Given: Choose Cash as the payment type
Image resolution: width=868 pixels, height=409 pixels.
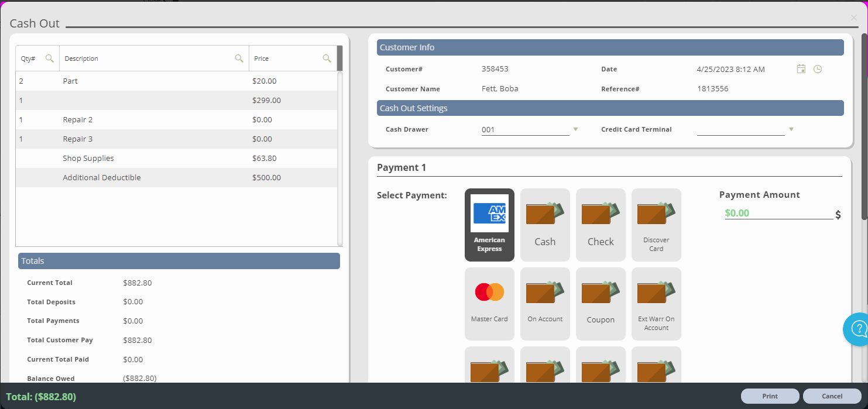Looking at the screenshot, I should [x=545, y=225].
